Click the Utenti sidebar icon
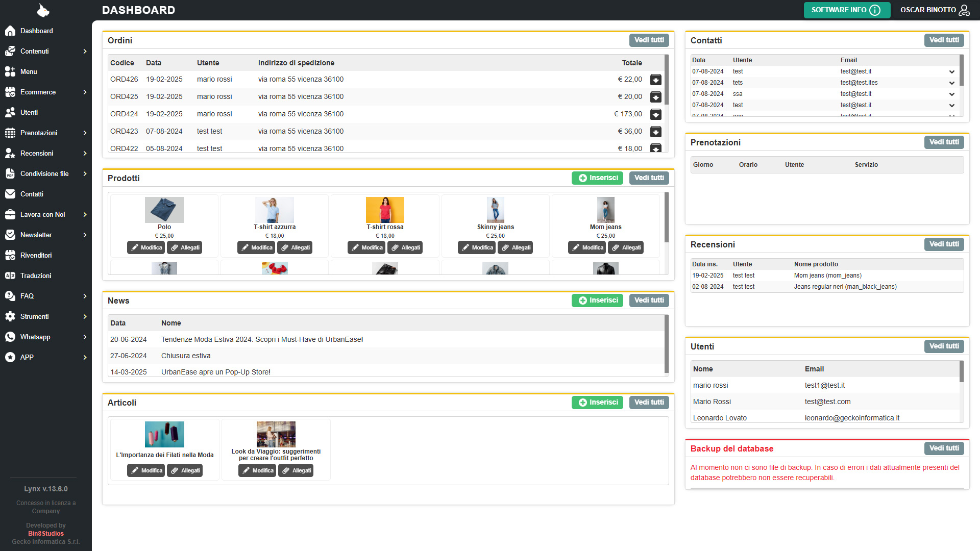 click(x=10, y=112)
